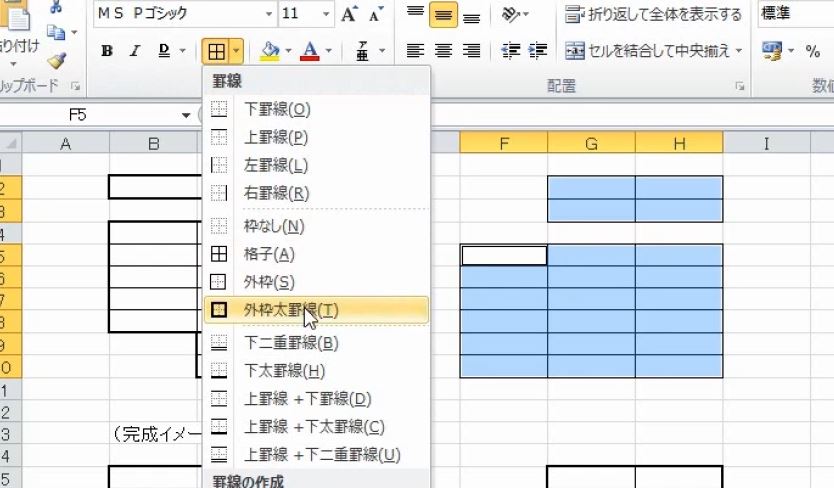Open the alignment group dialog launcher
The image size is (834, 488).
(x=740, y=86)
